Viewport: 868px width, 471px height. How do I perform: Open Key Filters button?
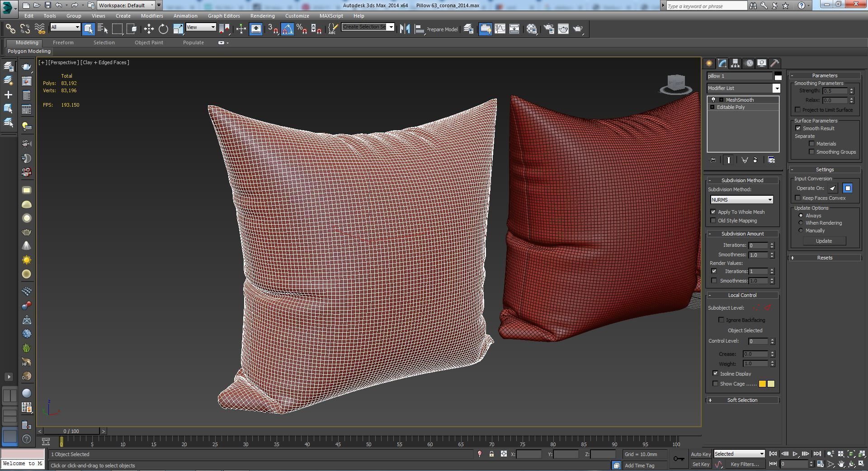(745, 464)
